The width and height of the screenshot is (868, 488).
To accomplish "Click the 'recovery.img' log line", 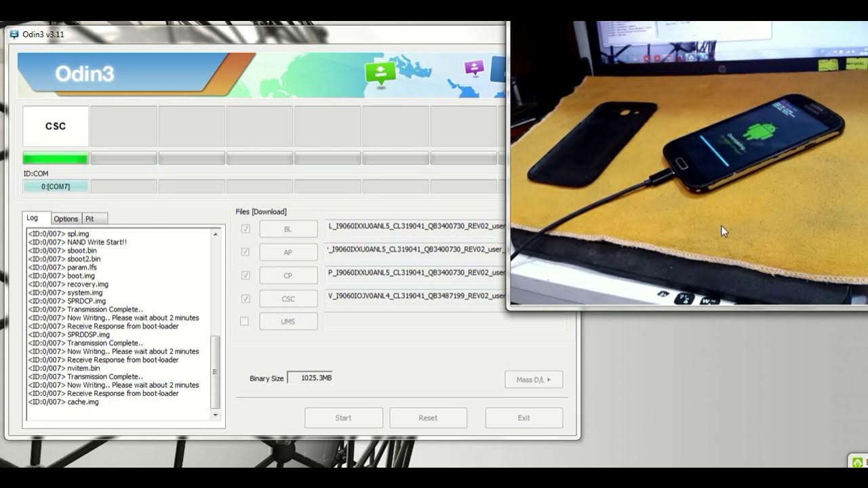I will 68,284.
